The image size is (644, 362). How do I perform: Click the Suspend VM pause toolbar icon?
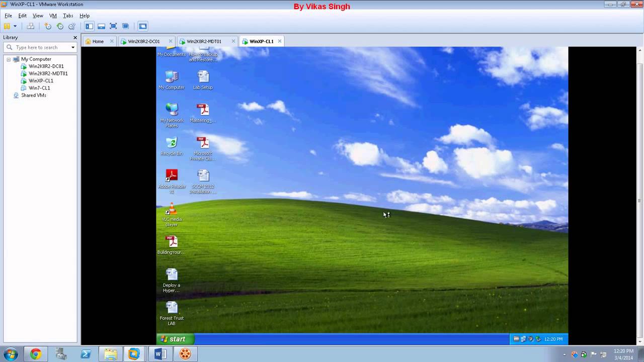point(7,26)
